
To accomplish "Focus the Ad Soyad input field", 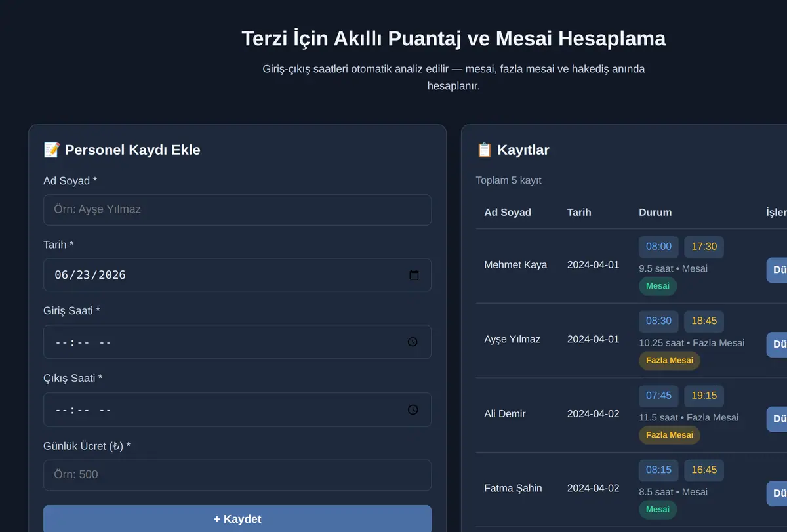I will pos(237,210).
